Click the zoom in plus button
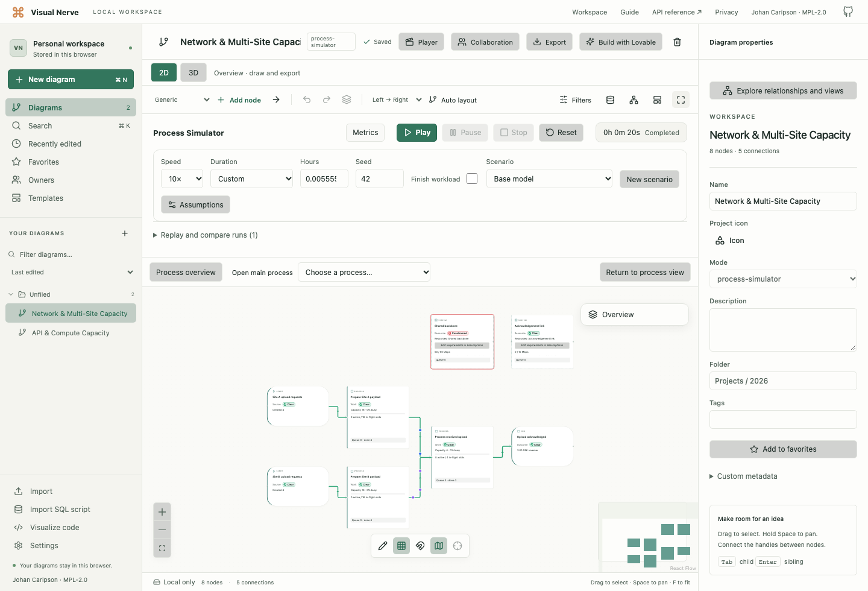868x591 pixels. [x=162, y=512]
